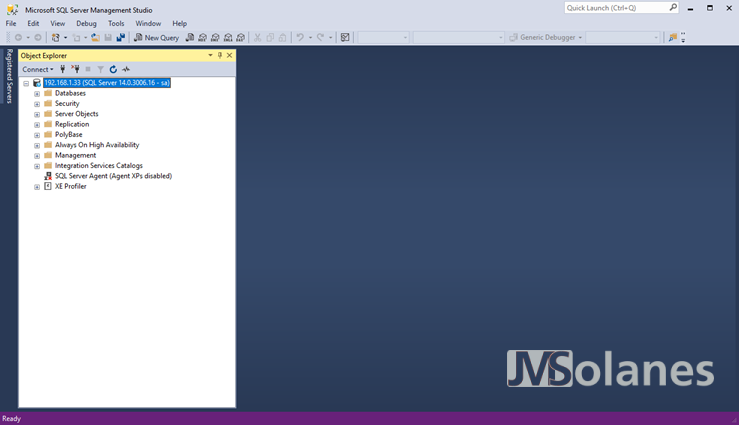
Task: Click the Stop square icon in Object Explorer
Action: click(88, 69)
